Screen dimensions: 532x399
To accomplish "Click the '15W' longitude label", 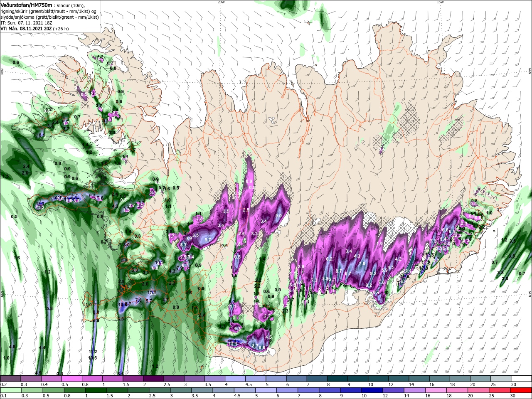I will (x=440, y=2).
